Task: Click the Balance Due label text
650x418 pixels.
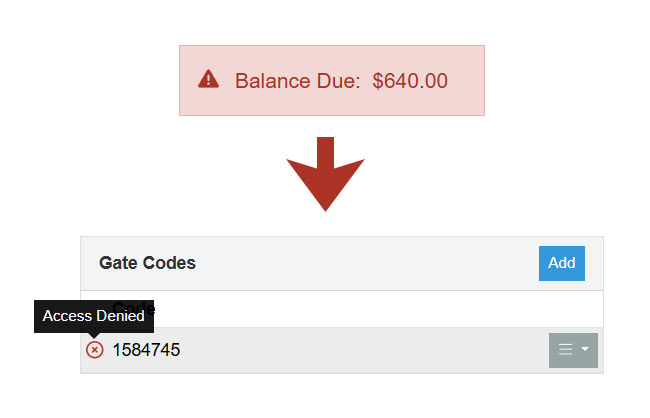Action: pos(297,81)
